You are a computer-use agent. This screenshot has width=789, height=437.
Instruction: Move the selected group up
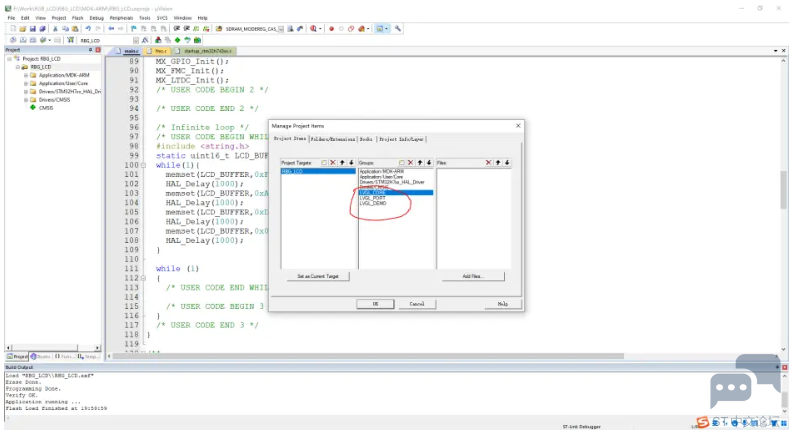point(420,163)
